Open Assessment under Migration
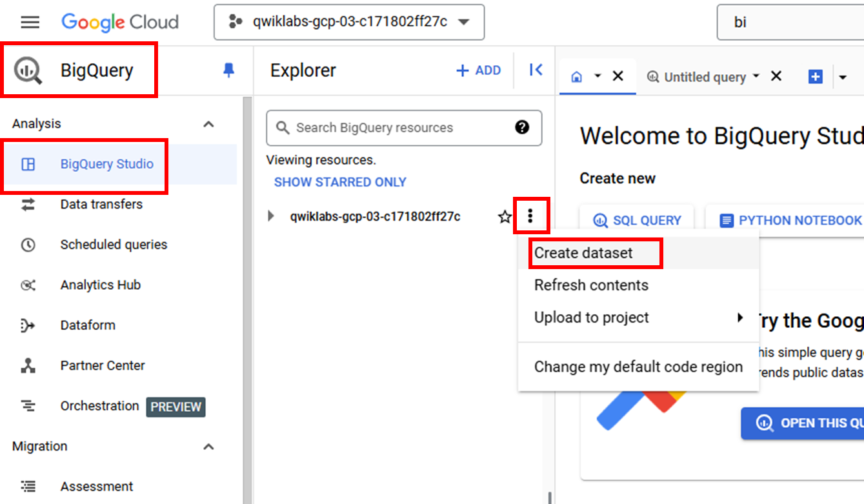Screen dimensions: 864x504 click(97, 487)
